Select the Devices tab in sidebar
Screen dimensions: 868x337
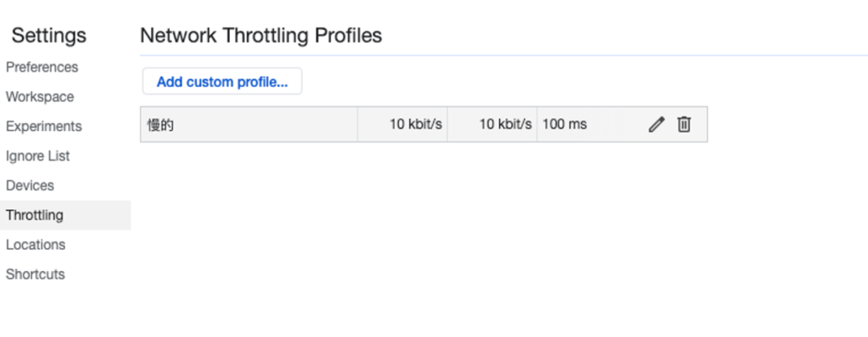30,186
